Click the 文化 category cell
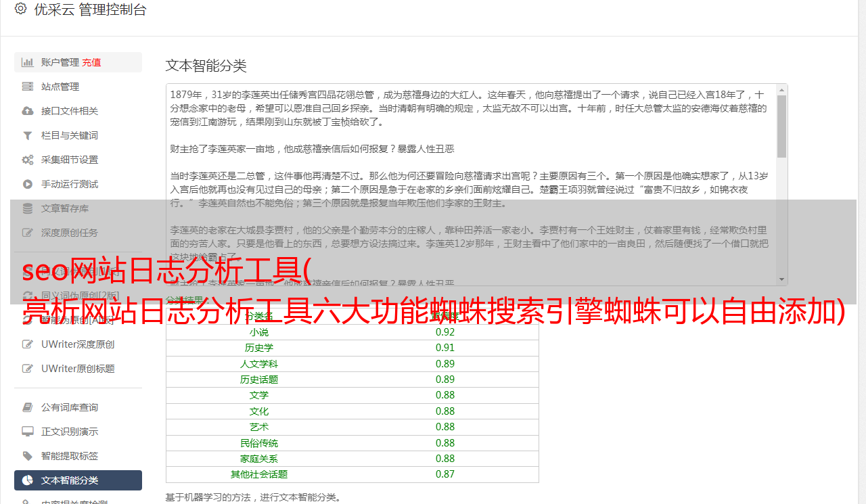866x504 pixels. pos(259,411)
